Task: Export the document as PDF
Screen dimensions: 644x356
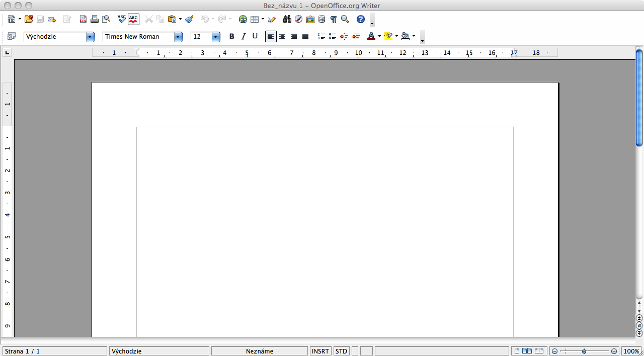Action: point(83,19)
